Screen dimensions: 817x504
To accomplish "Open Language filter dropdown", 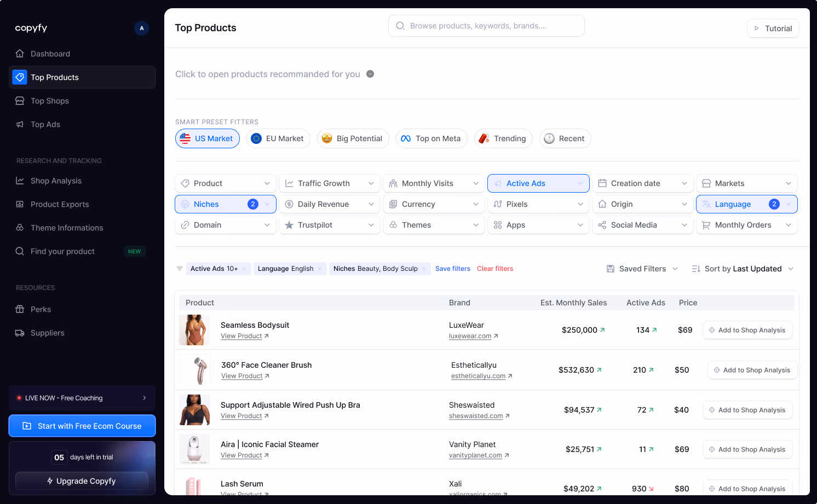I will (747, 204).
